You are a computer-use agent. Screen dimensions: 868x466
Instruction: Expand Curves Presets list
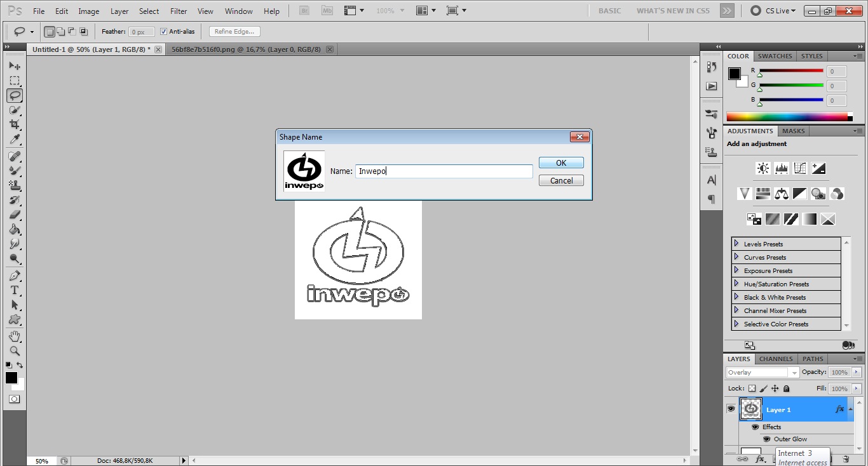(736, 257)
